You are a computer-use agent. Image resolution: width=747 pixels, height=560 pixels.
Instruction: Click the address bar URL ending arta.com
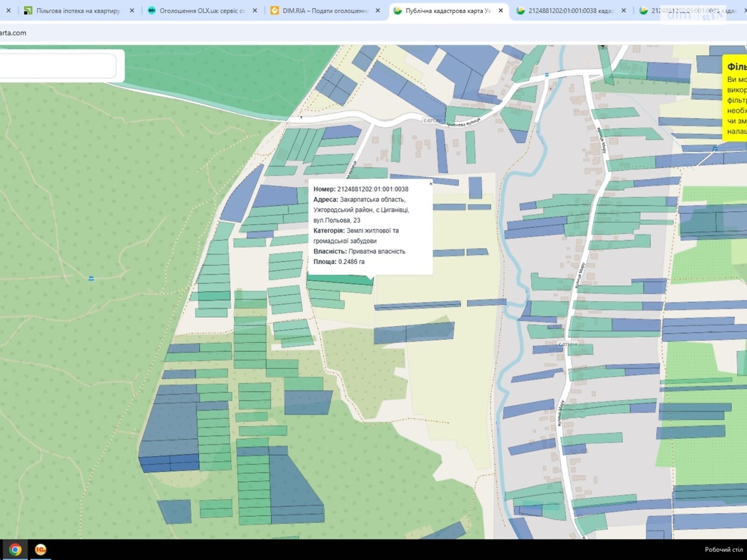13,33
